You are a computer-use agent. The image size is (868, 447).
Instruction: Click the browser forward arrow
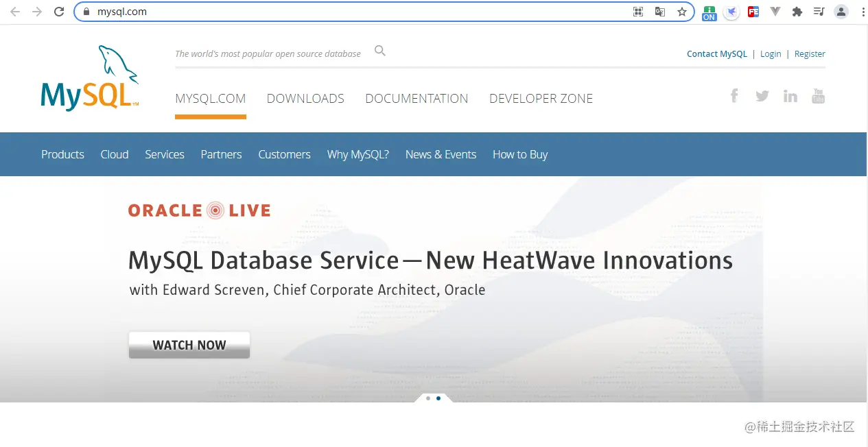pos(37,12)
